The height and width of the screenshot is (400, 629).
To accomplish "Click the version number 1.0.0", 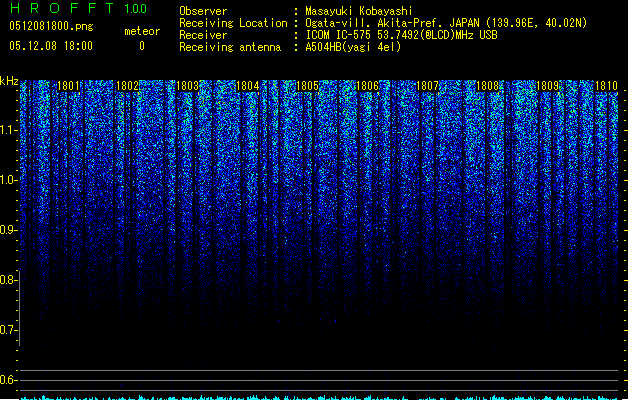I will [136, 9].
